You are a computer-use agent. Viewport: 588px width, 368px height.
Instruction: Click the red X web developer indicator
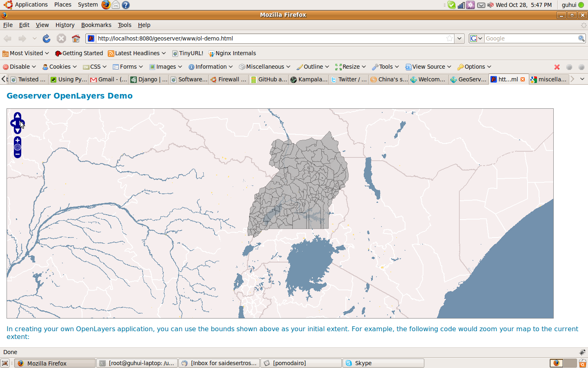(x=557, y=67)
